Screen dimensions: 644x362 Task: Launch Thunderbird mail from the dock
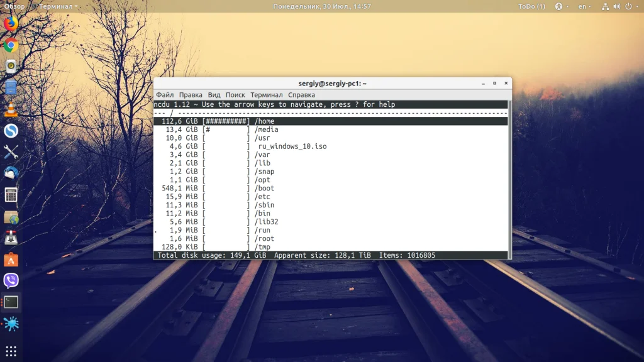pos(11,173)
